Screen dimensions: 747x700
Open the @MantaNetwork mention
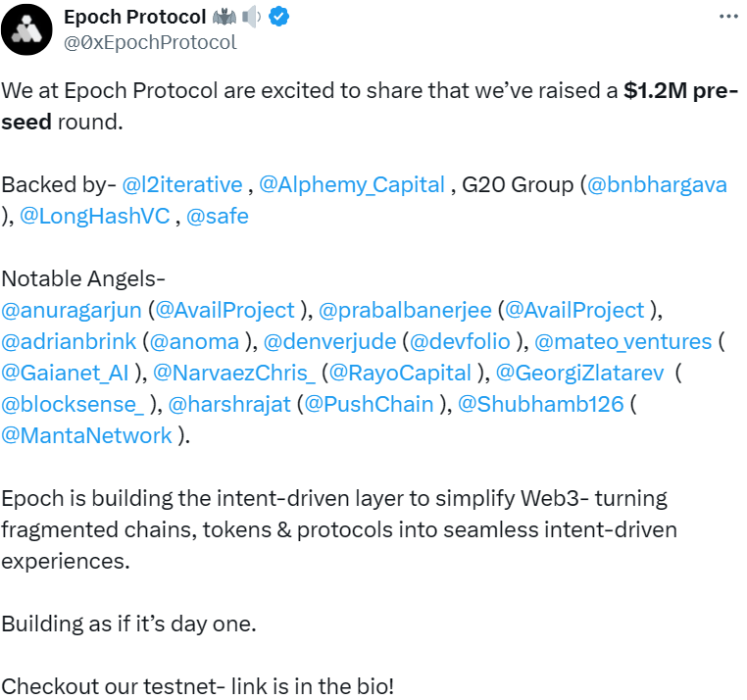coord(87,435)
